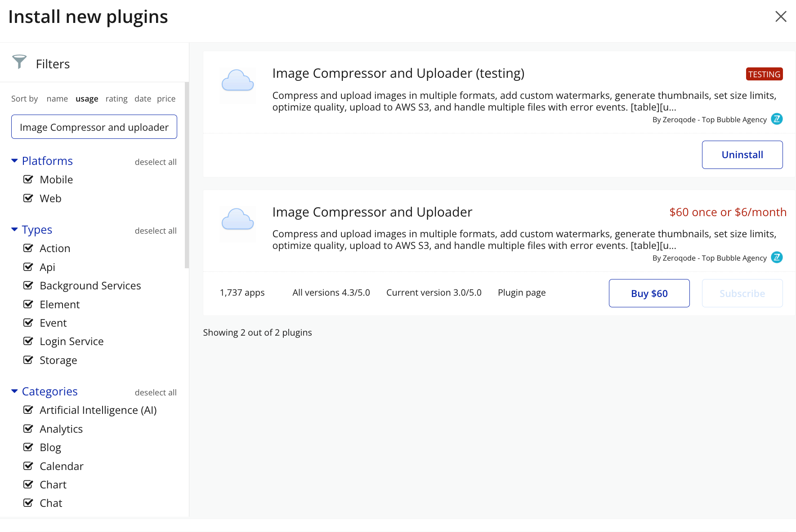Sort plugins by rating

[x=116, y=99]
